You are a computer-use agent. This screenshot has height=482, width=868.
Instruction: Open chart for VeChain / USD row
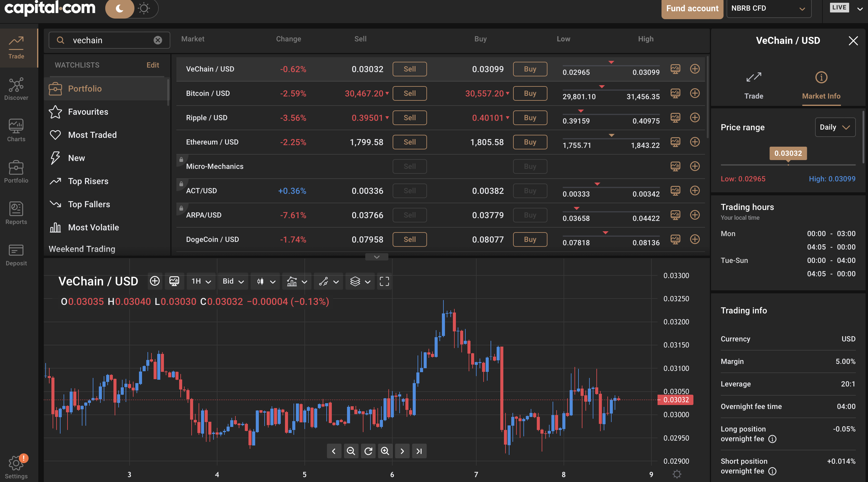pyautogui.click(x=675, y=69)
